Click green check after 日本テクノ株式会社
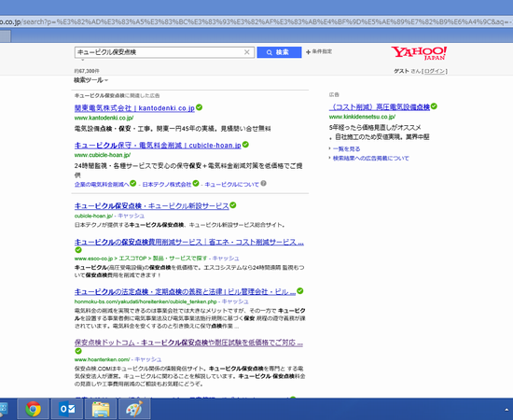Image resolution: width=513 pixels, height=420 pixels. click(x=196, y=183)
